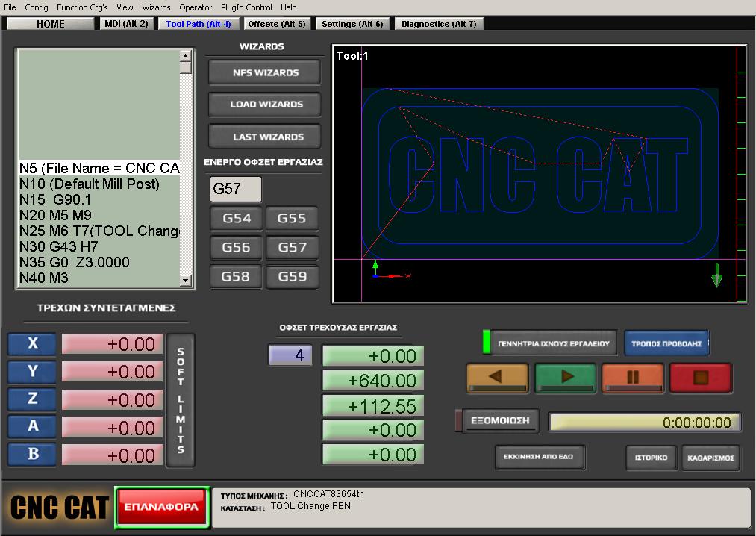The height and width of the screenshot is (536, 756).
Task: Toggle the ΕΞΟΜΟΙΩΣΗ simulation button
Action: point(499,420)
